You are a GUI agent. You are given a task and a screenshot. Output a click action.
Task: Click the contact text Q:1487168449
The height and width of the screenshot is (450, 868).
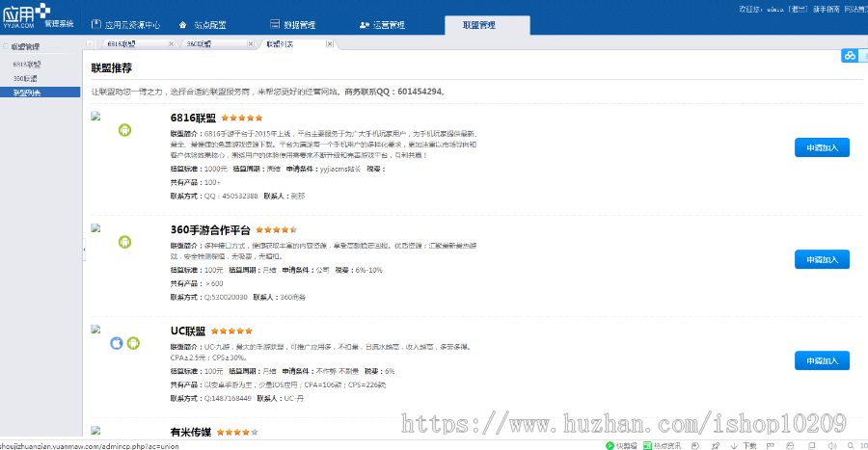pos(228,398)
